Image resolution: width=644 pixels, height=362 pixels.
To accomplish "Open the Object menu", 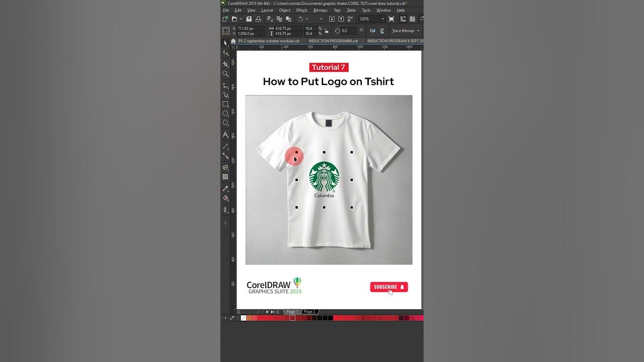I will [x=285, y=10].
